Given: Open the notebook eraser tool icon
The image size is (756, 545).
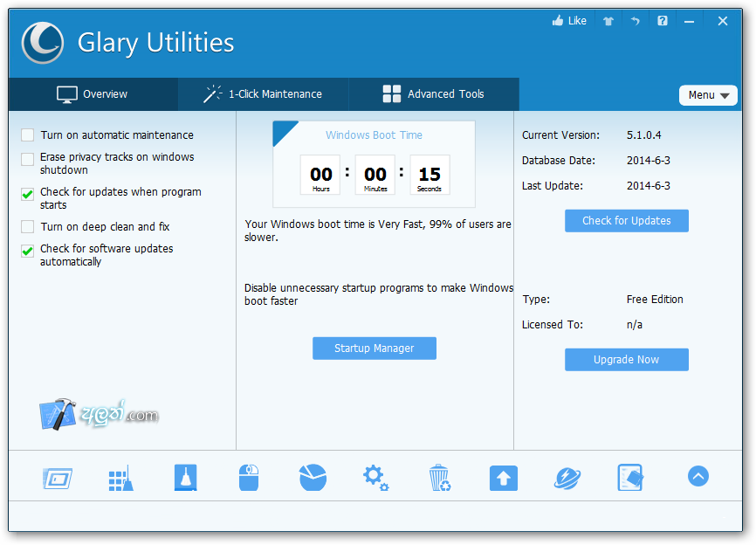Looking at the screenshot, I should coord(630,478).
